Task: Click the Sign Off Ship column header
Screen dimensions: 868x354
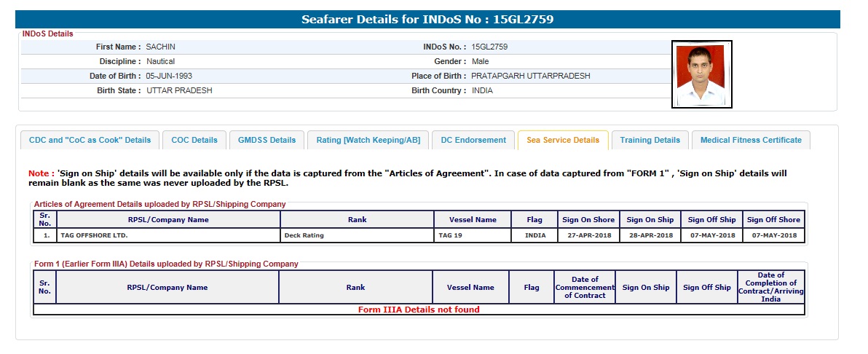Action: 711,219
